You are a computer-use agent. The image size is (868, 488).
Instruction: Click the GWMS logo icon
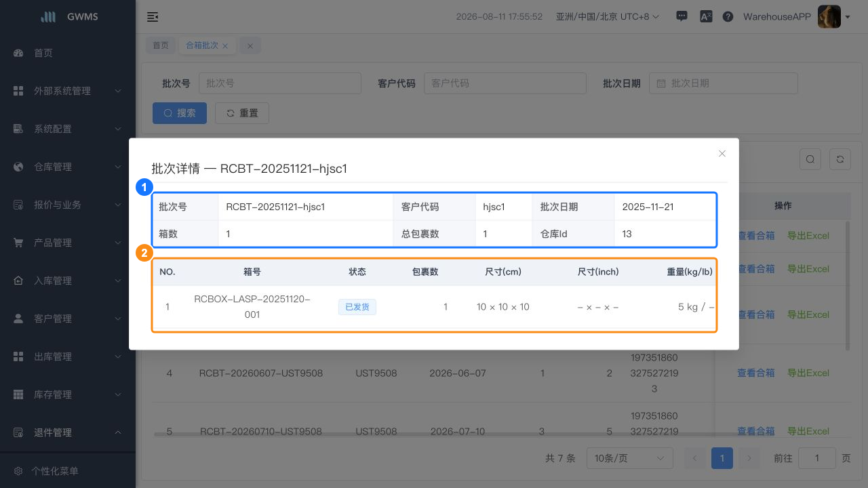coord(48,17)
